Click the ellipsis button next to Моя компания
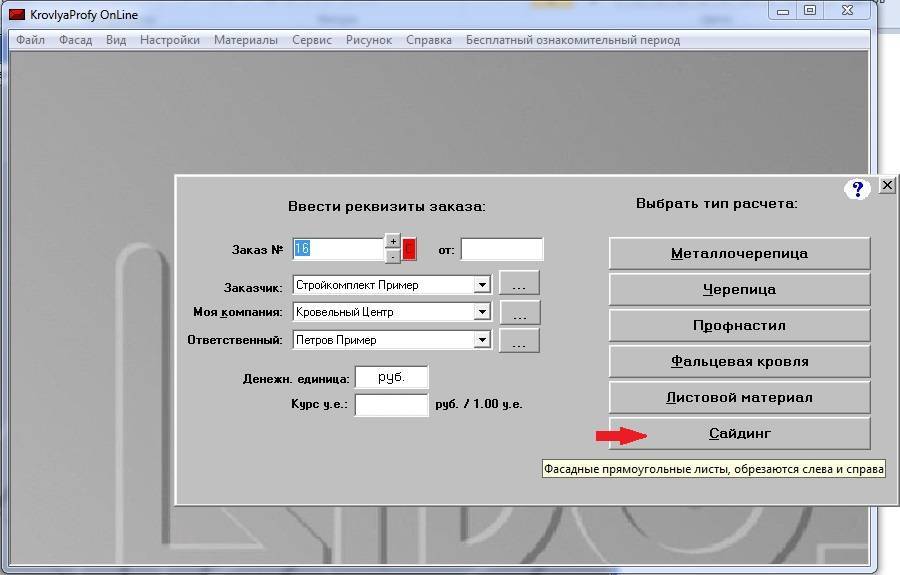The image size is (900, 575). [x=519, y=313]
